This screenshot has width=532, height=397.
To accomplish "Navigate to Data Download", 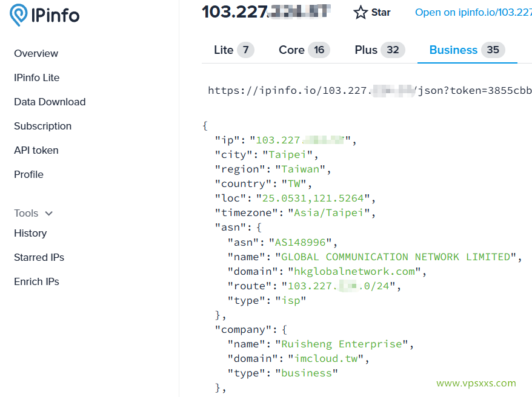I will 50,102.
